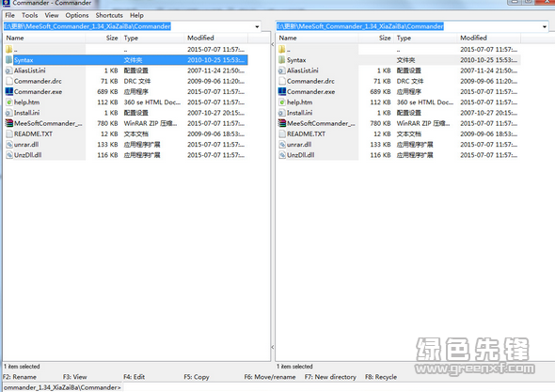Open the File menu

(x=10, y=15)
